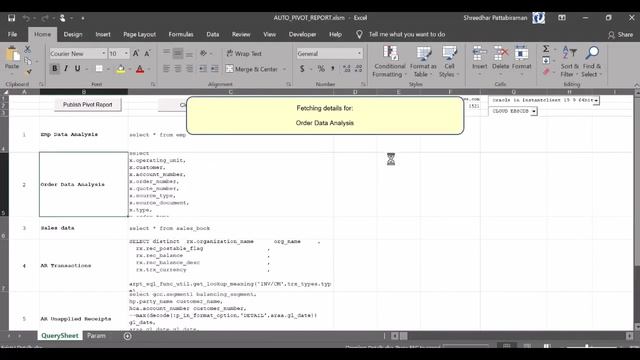Switch to the Page Layout tab
Image resolution: width=640 pixels, height=360 pixels.
point(140,34)
